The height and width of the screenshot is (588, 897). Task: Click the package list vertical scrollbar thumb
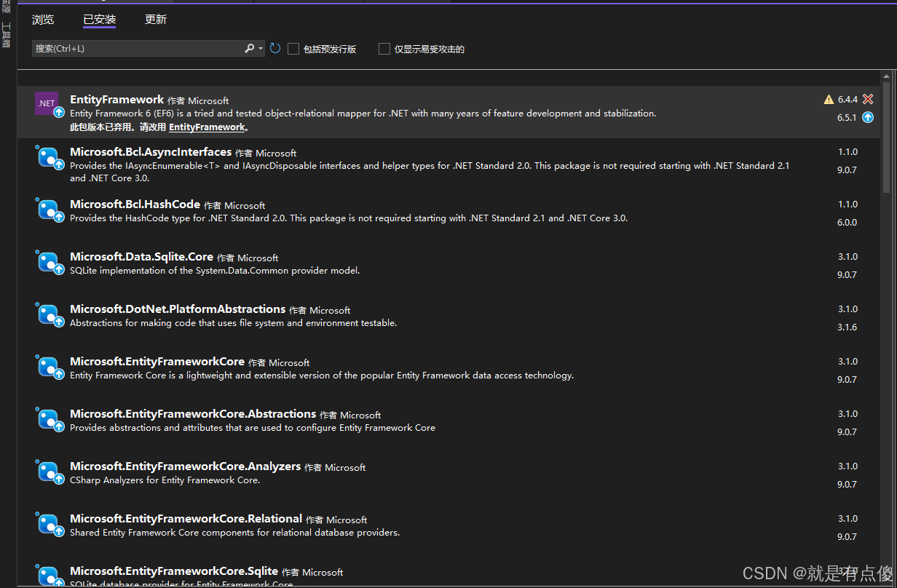[x=886, y=138]
